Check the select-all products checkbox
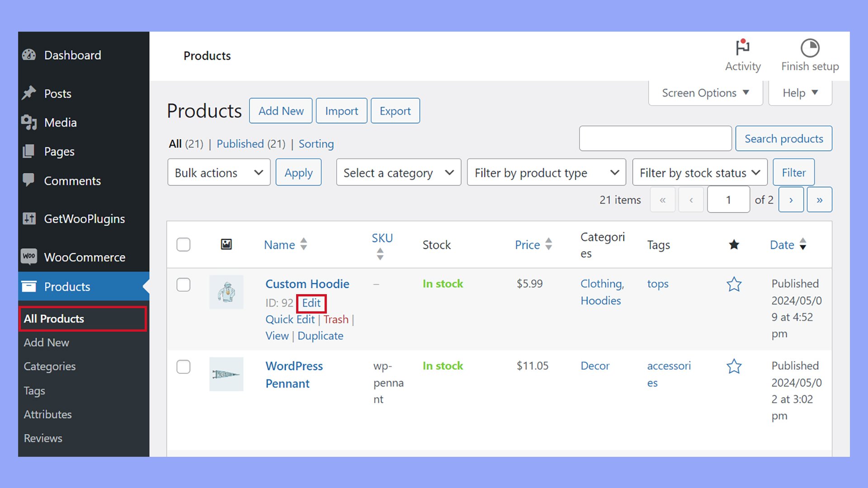 point(183,244)
